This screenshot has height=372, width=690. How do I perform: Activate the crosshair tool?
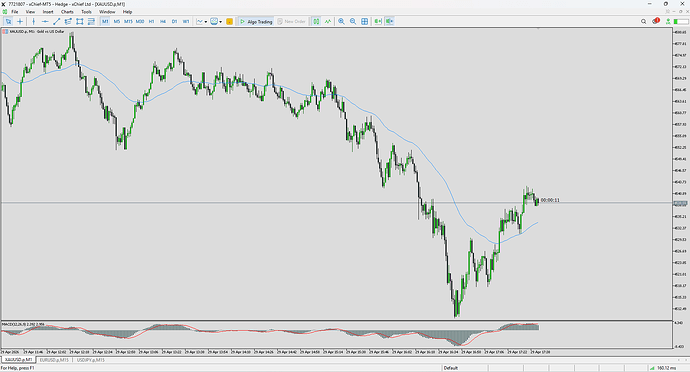click(20, 21)
